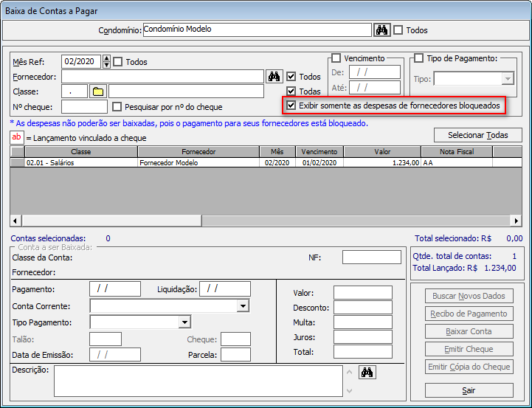This screenshot has width=532, height=408.
Task: Click the Valor amount field
Action: pos(363,293)
